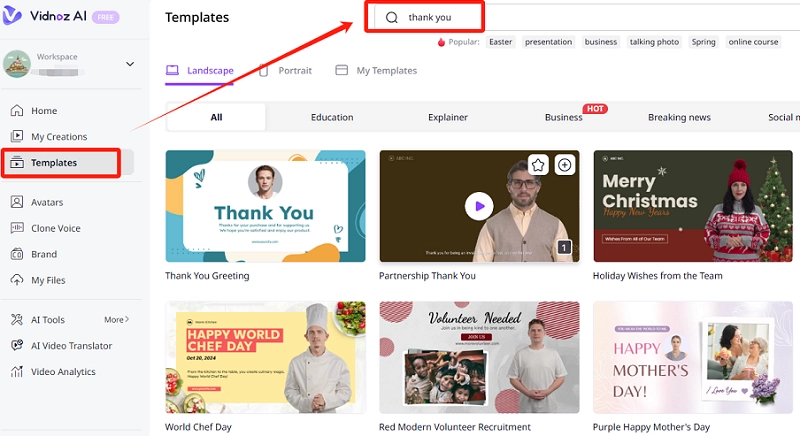The width and height of the screenshot is (800, 436).
Task: Filter templates by Breaking news
Action: [679, 117]
